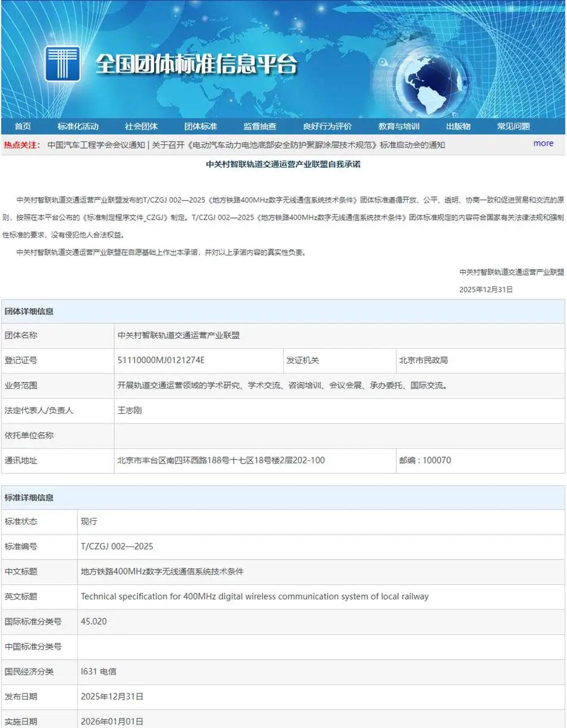The height and width of the screenshot is (728, 567).
Task: Click the more link in hot topics bar
Action: [543, 143]
